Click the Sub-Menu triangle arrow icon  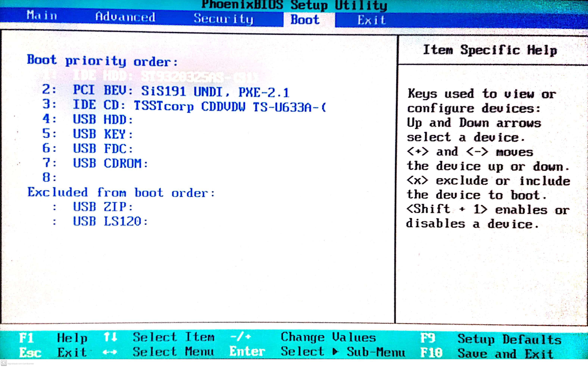click(x=335, y=352)
